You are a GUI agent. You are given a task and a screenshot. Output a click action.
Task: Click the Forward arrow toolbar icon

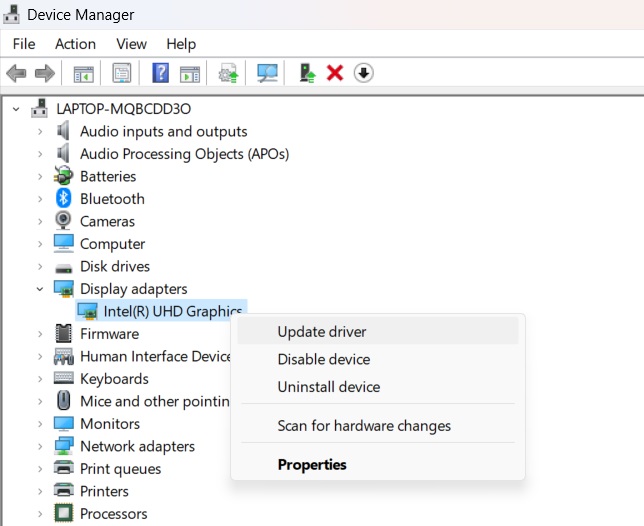click(x=45, y=74)
